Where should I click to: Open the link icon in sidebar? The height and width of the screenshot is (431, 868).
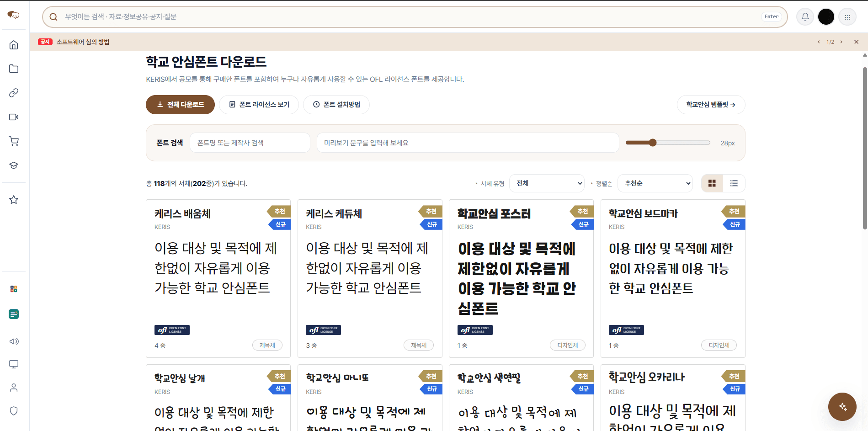coord(14,93)
